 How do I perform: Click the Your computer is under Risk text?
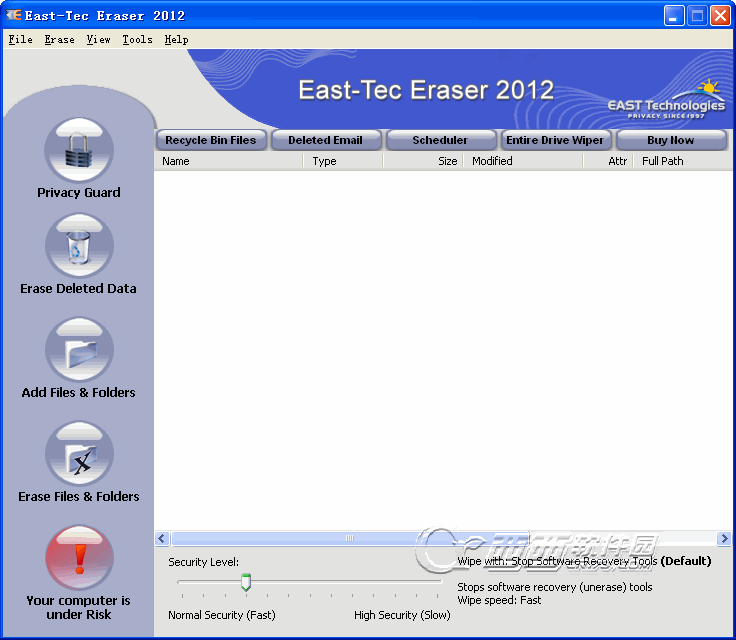(78, 608)
